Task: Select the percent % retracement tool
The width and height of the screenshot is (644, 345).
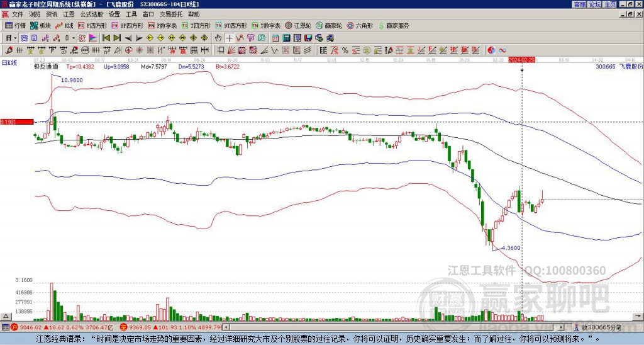Action: [x=345, y=50]
